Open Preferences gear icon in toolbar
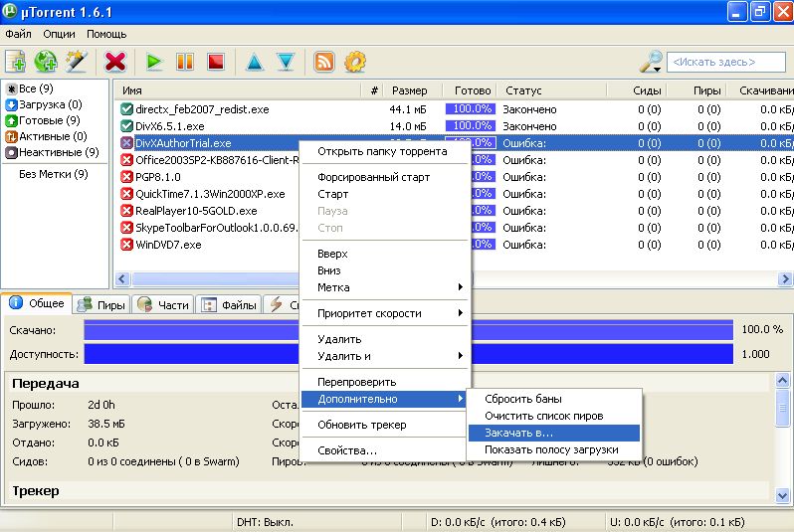 pos(355,62)
